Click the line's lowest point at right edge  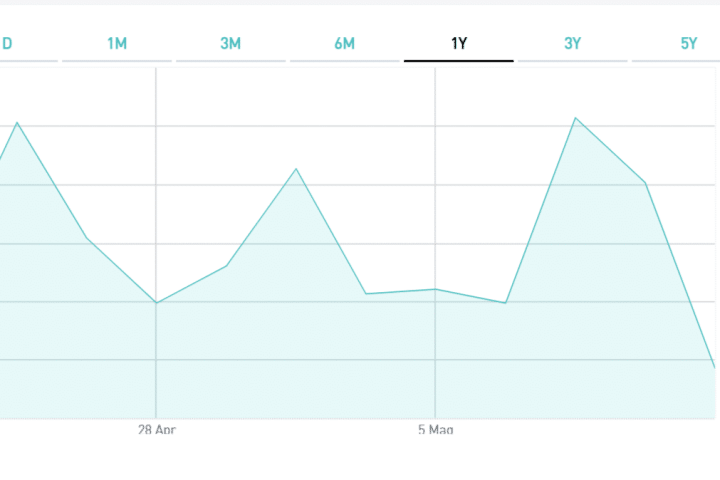point(715,367)
